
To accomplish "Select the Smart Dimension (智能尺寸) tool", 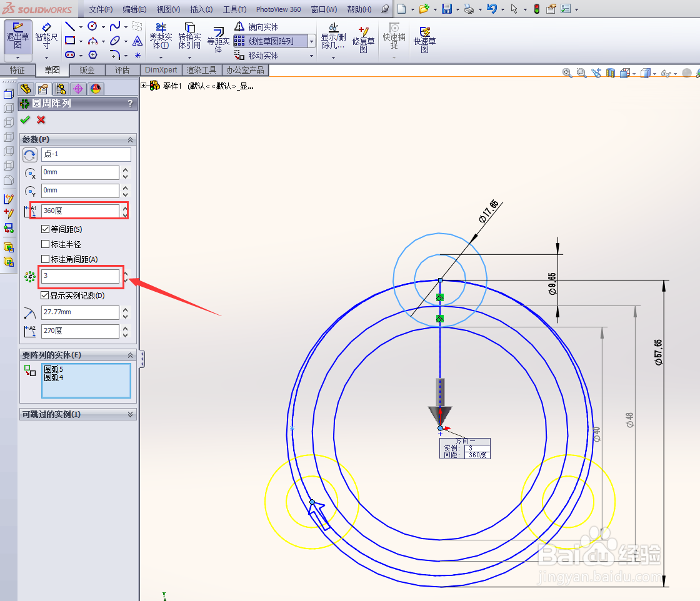I will [x=46, y=37].
